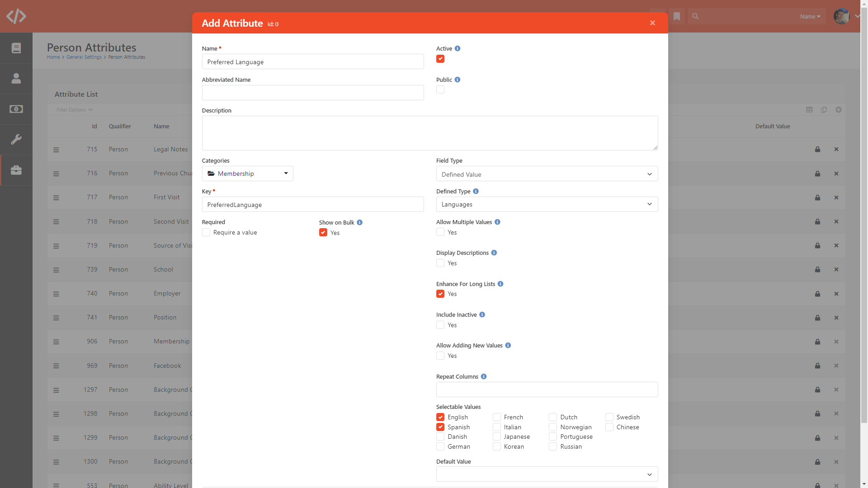Check Portuguese selectable value
The width and height of the screenshot is (868, 488).
coord(553,436)
